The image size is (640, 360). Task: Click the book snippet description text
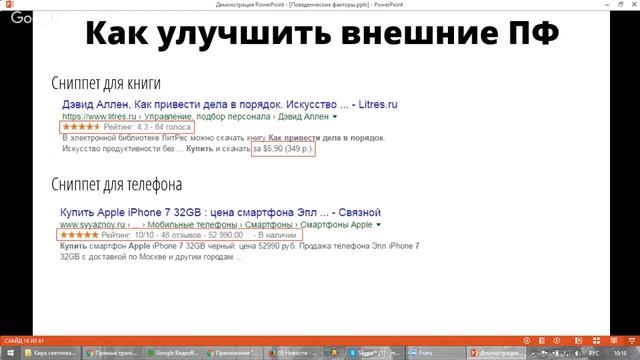click(x=223, y=143)
